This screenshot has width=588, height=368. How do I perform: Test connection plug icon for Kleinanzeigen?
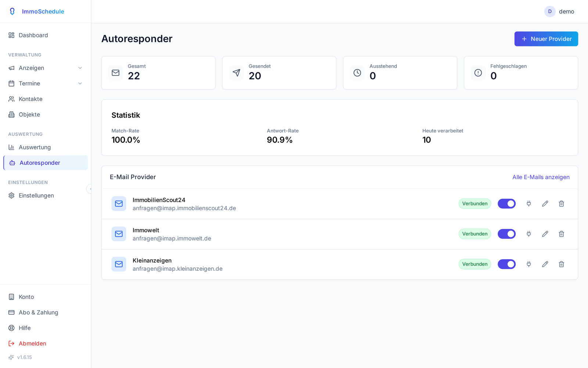tap(529, 264)
